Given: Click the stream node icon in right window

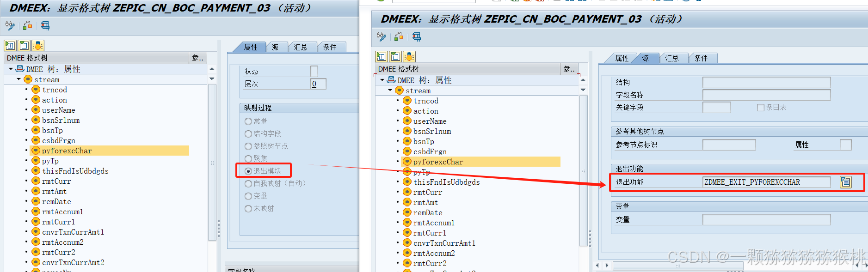Looking at the screenshot, I should click(x=399, y=90).
